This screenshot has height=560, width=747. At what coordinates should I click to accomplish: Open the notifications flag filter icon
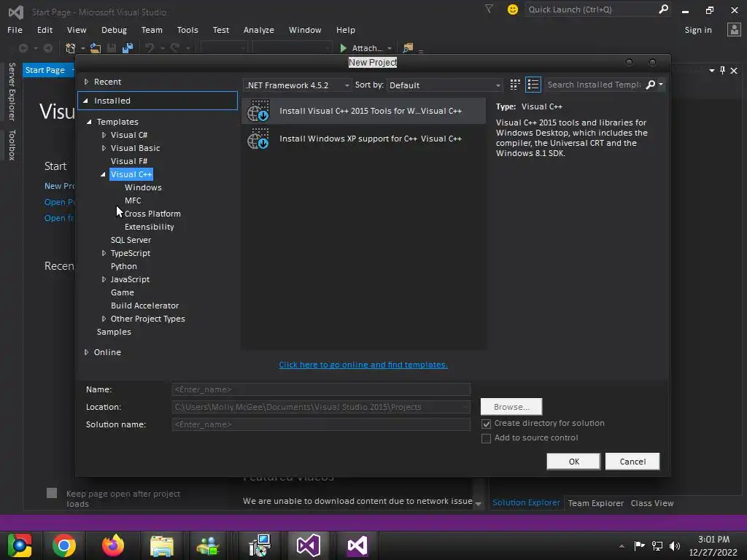coord(489,9)
